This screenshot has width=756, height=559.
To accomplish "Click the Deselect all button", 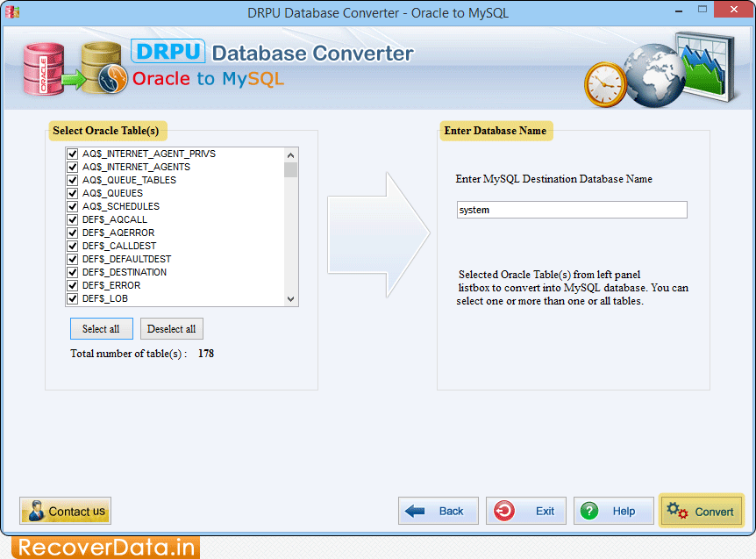I will coord(172,329).
